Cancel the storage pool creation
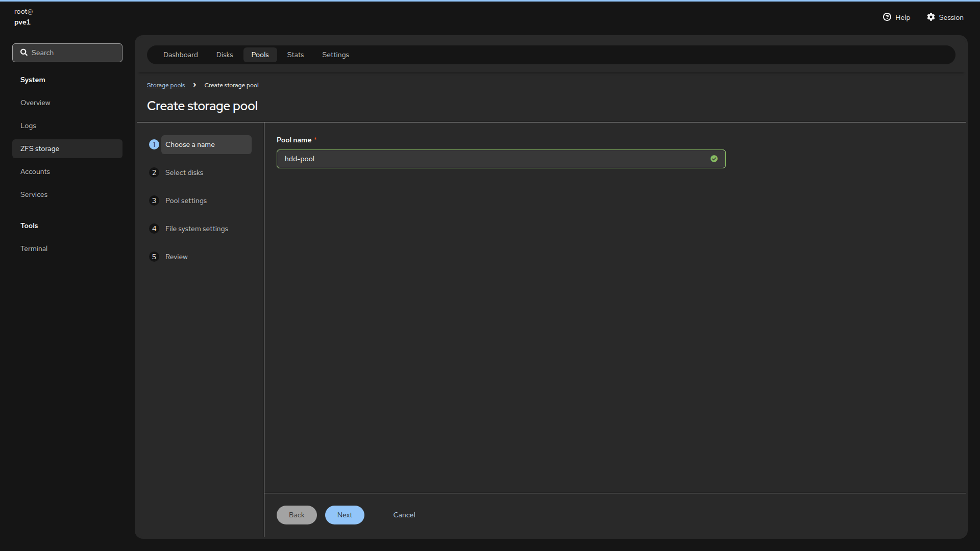The width and height of the screenshot is (980, 551). [404, 515]
